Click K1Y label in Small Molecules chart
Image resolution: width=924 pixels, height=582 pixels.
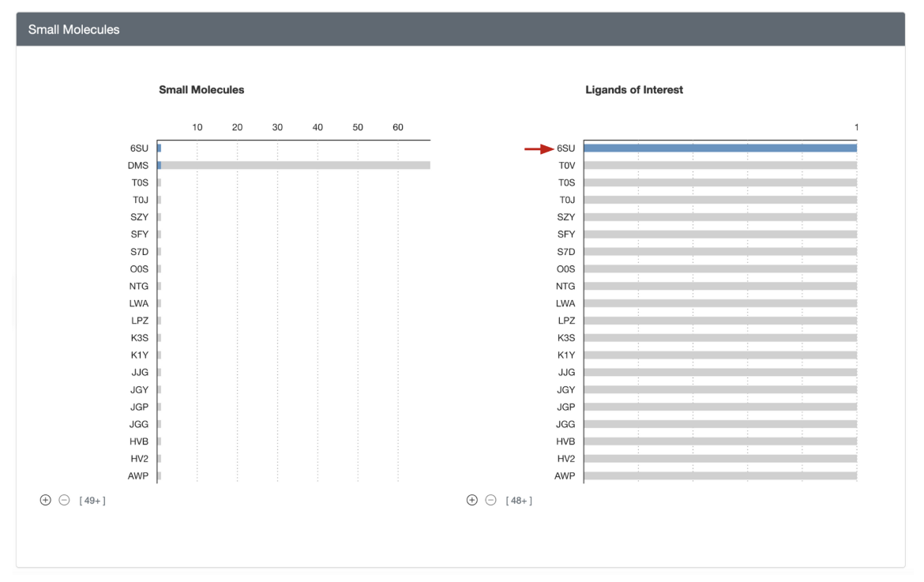(x=139, y=355)
